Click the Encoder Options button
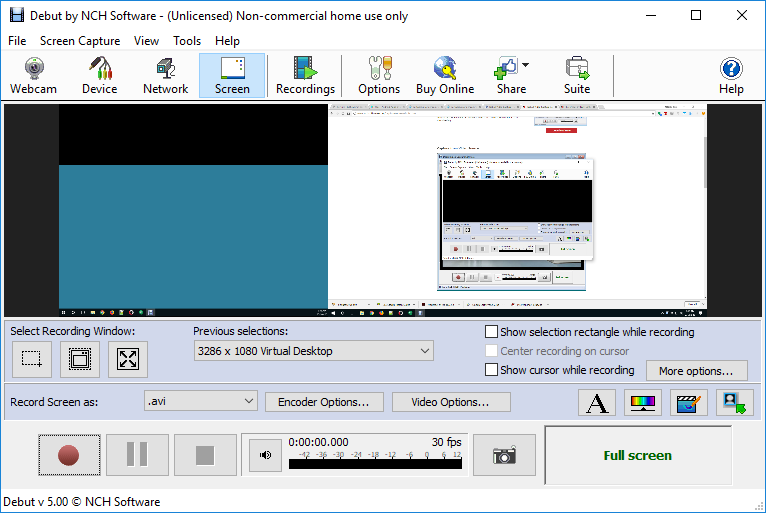This screenshot has width=766, height=513. 324,402
